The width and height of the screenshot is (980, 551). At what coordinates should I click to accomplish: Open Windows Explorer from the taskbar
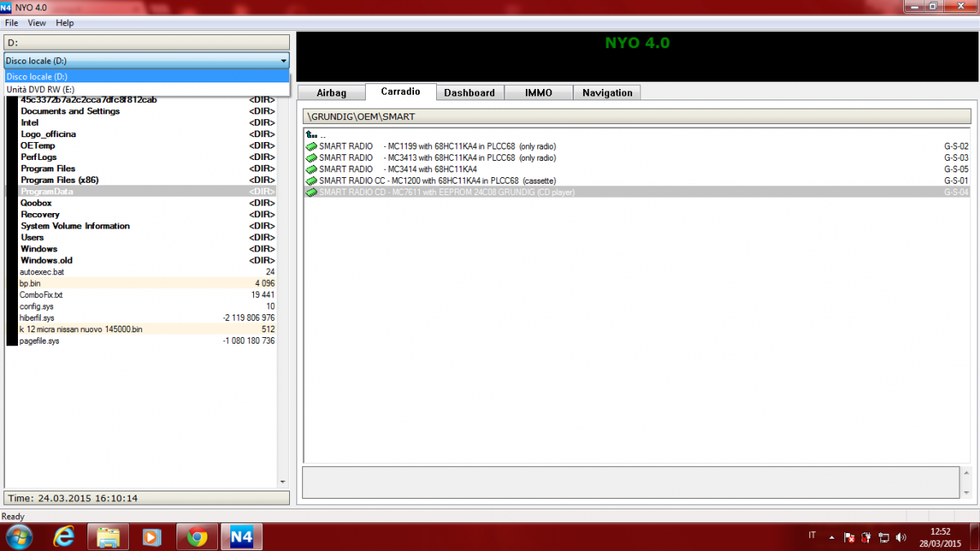tap(109, 536)
